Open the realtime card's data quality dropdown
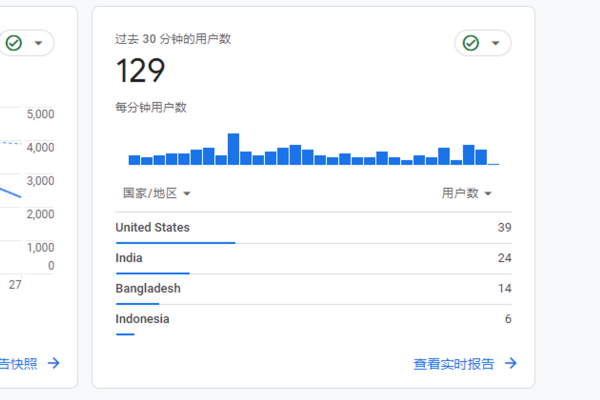This screenshot has height=400, width=600. 483,43
